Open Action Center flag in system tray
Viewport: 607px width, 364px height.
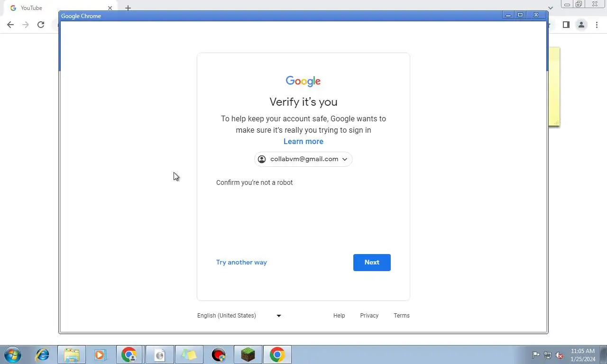(536, 355)
